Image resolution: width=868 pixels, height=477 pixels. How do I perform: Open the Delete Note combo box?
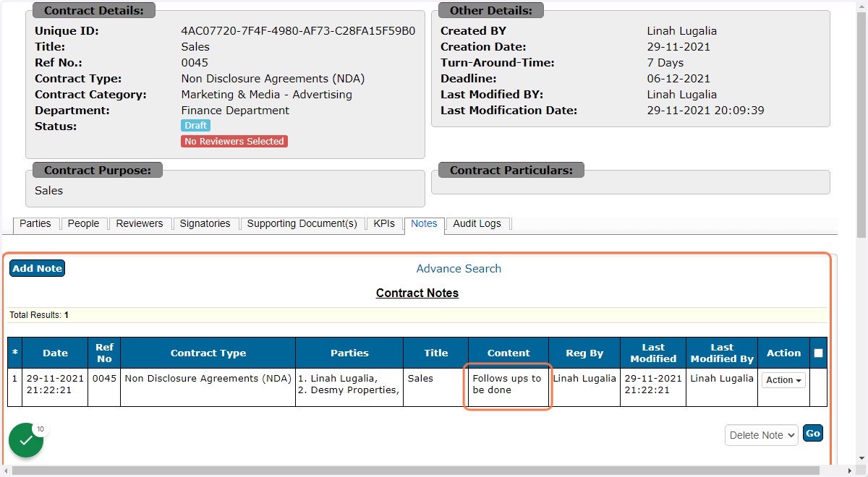(x=762, y=435)
